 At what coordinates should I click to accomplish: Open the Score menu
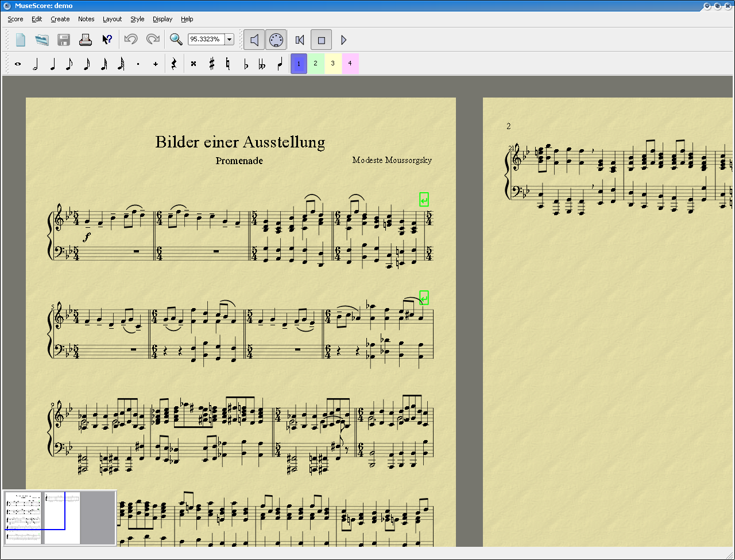tap(16, 19)
